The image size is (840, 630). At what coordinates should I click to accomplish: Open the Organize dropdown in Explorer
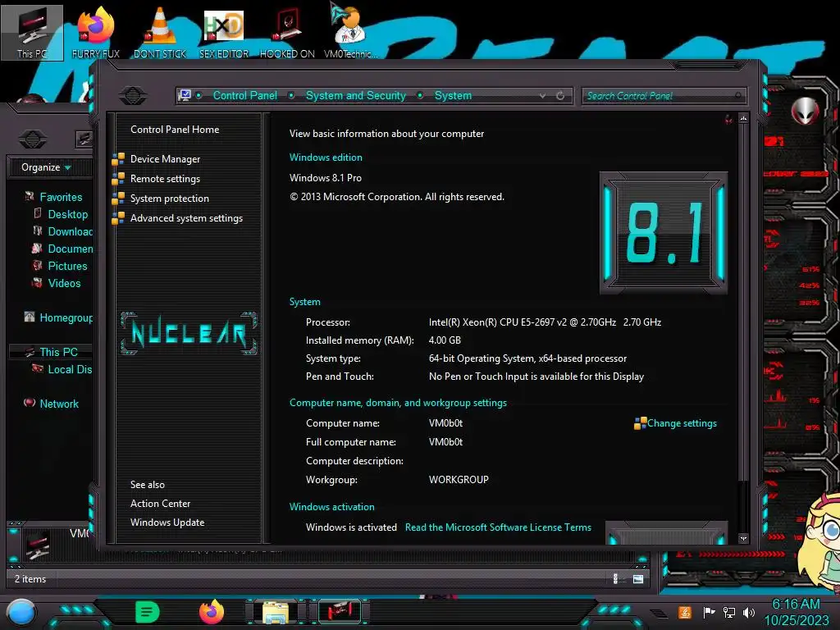[46, 167]
